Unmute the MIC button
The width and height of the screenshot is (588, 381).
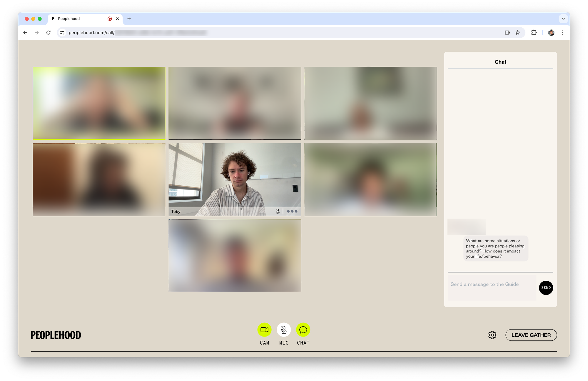click(x=284, y=330)
